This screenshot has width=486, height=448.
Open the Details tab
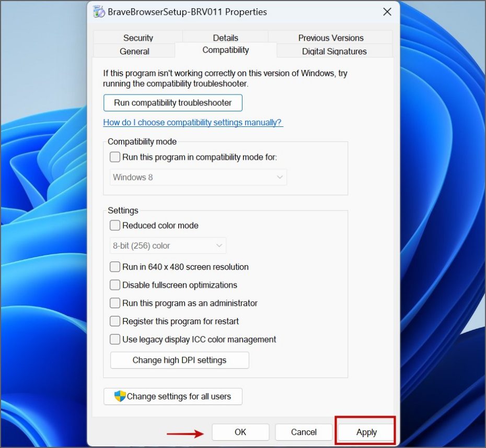[x=225, y=38]
